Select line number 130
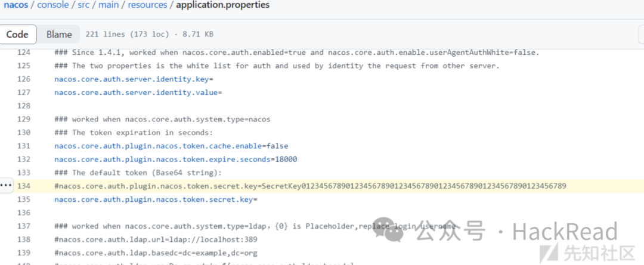 (x=23, y=132)
